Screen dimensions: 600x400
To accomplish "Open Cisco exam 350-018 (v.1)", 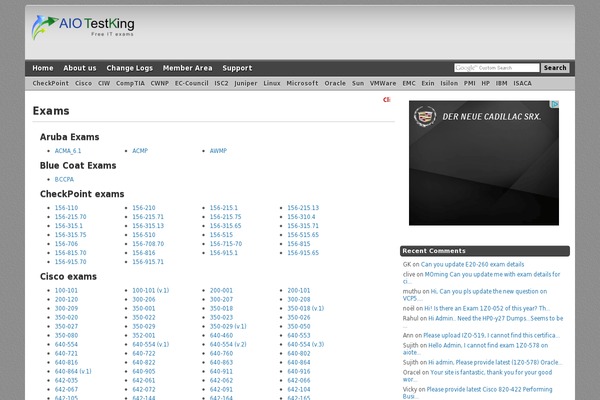I will click(x=306, y=309).
